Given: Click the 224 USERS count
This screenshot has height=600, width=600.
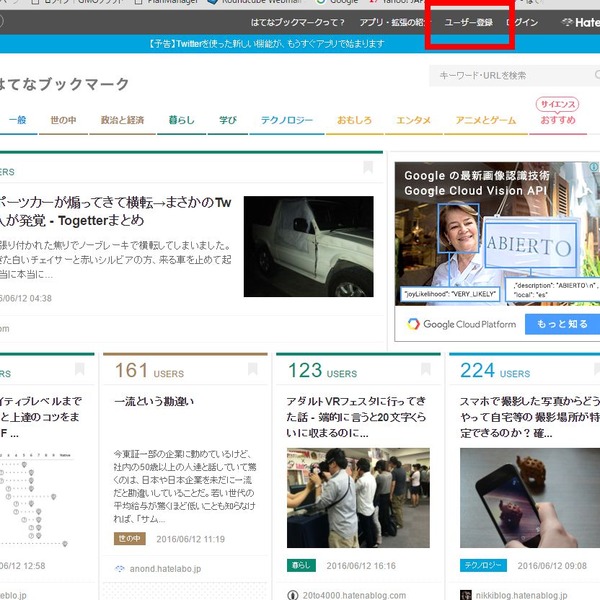Looking at the screenshot, I should (x=496, y=370).
